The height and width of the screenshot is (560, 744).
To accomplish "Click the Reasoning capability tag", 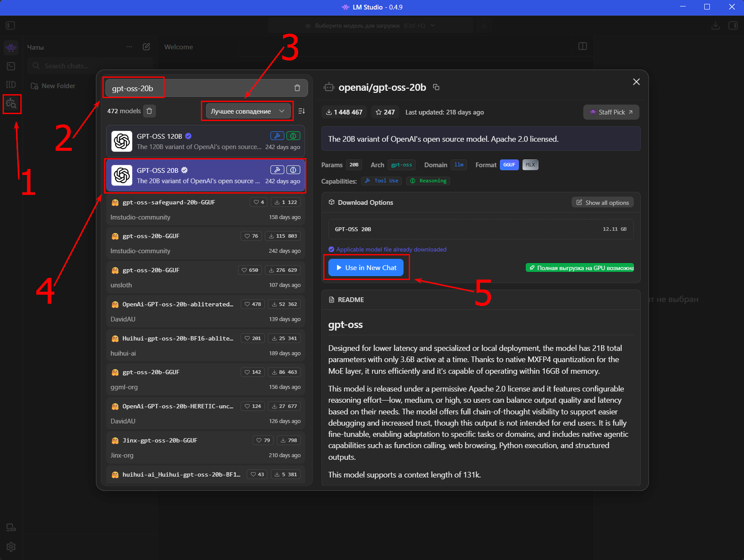I will tap(428, 181).
